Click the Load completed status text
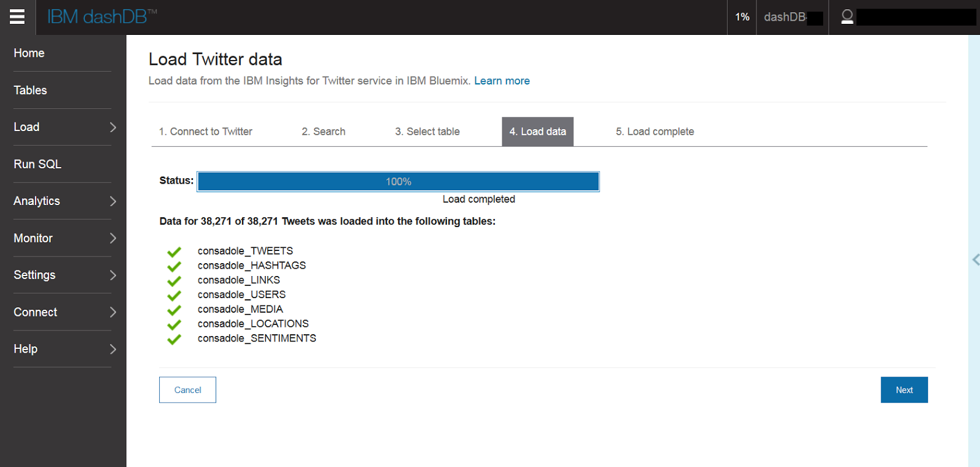Viewport: 980px width, 467px height. (479, 200)
